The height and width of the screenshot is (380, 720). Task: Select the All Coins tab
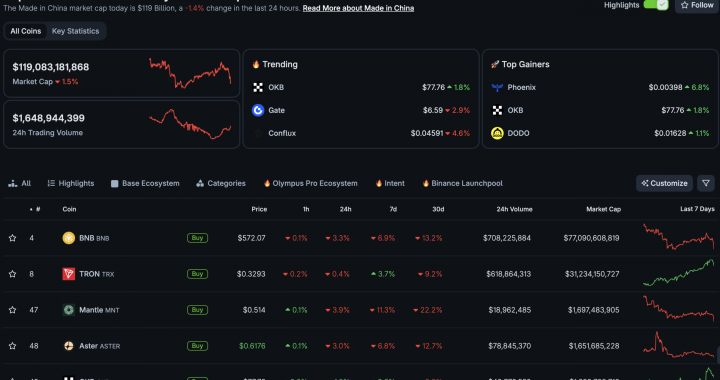[x=26, y=31]
